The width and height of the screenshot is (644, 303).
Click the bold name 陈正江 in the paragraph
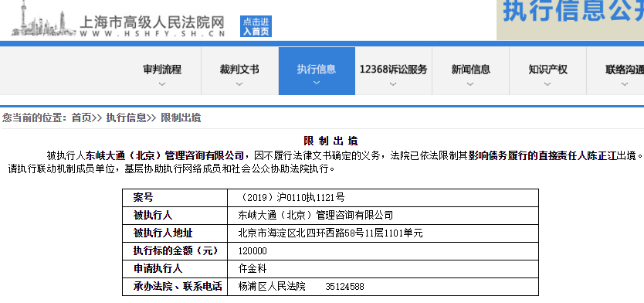[603, 156]
